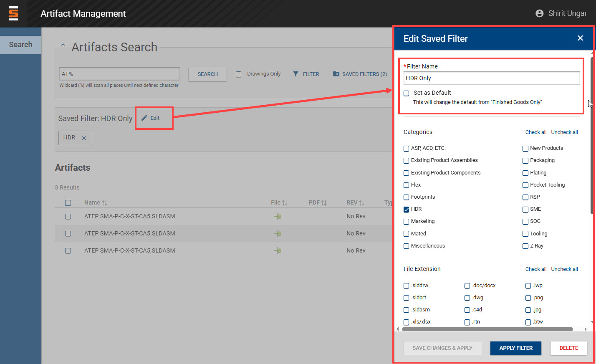The width and height of the screenshot is (596, 364).
Task: Remove the HDR filter chip
Action: [x=84, y=138]
